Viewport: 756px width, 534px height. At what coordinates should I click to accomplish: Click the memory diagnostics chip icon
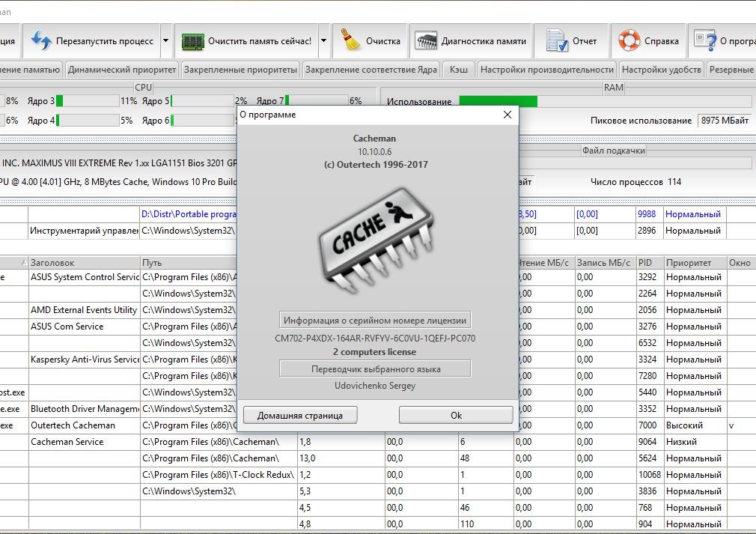(426, 41)
